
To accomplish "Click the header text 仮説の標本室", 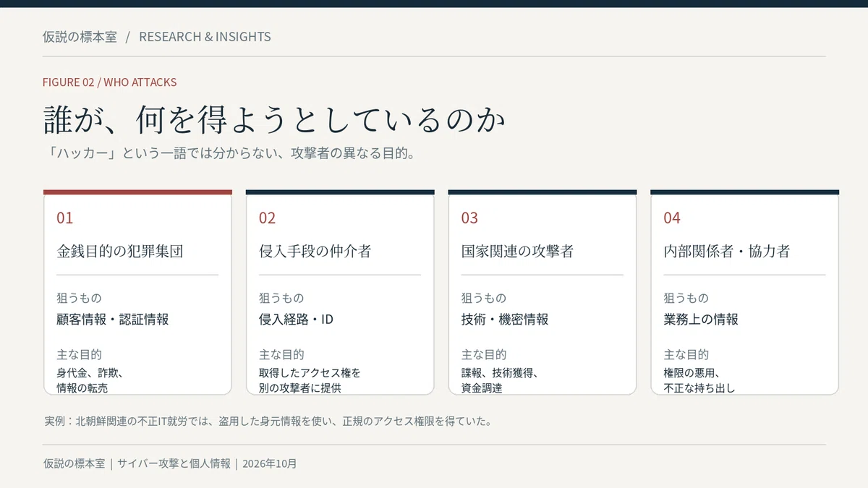I will click(80, 37).
